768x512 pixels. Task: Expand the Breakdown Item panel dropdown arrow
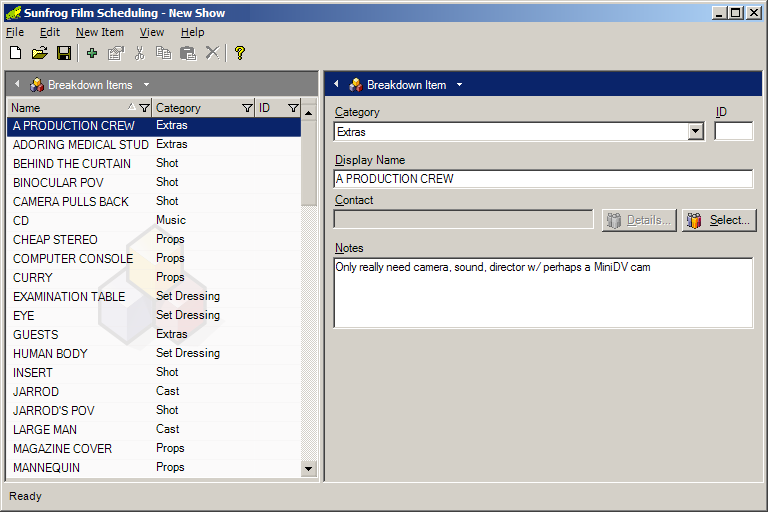459,85
